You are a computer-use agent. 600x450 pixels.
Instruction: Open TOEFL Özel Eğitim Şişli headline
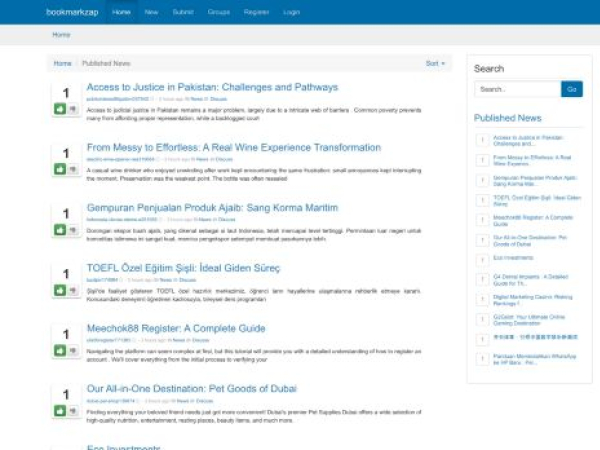click(x=183, y=268)
